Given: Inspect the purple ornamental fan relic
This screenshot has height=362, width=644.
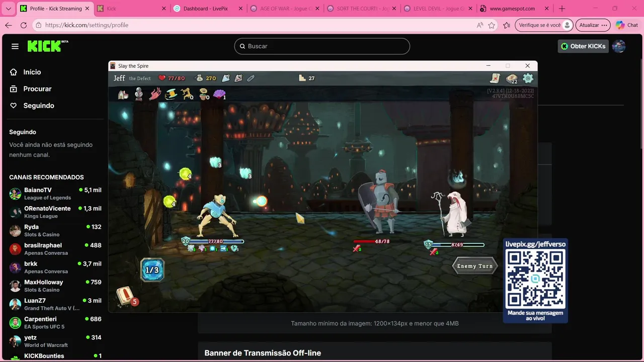Looking at the screenshot, I should pos(219,94).
